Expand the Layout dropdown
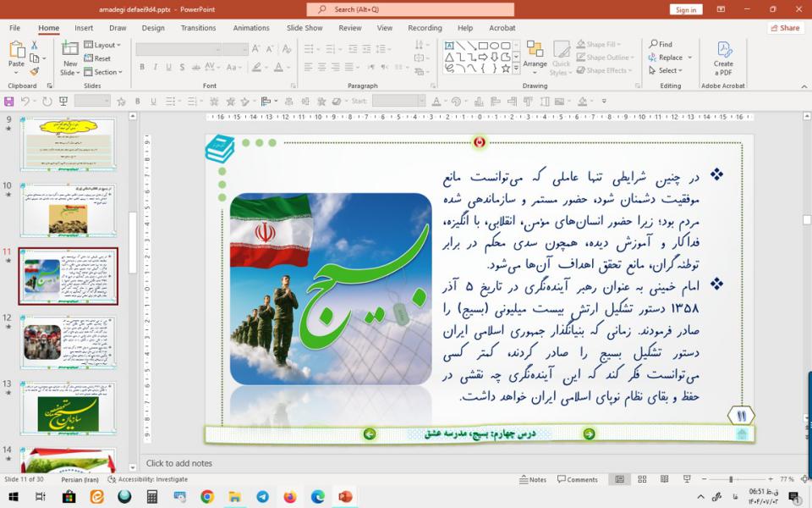 (x=105, y=45)
